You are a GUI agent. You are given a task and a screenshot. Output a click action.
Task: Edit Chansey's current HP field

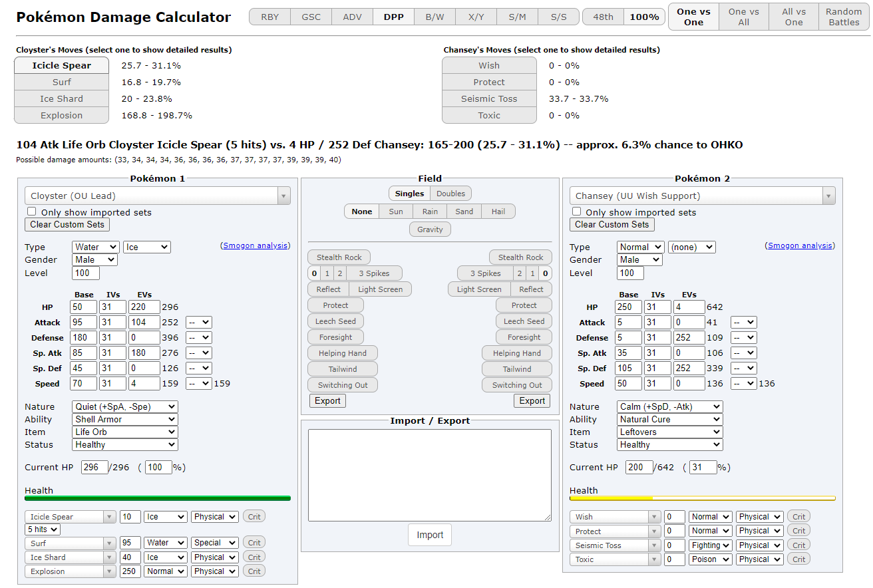tap(639, 467)
